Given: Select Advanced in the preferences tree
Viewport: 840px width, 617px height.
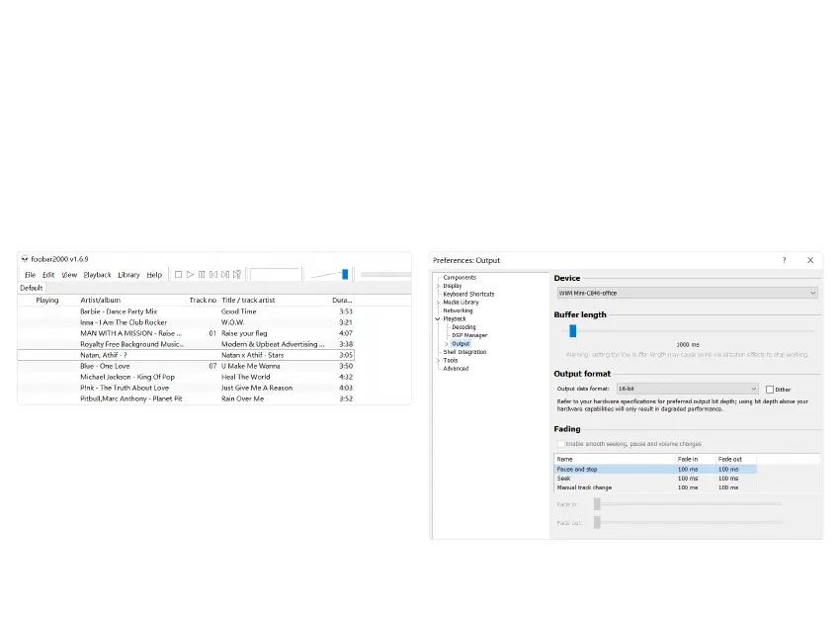Looking at the screenshot, I should 456,369.
